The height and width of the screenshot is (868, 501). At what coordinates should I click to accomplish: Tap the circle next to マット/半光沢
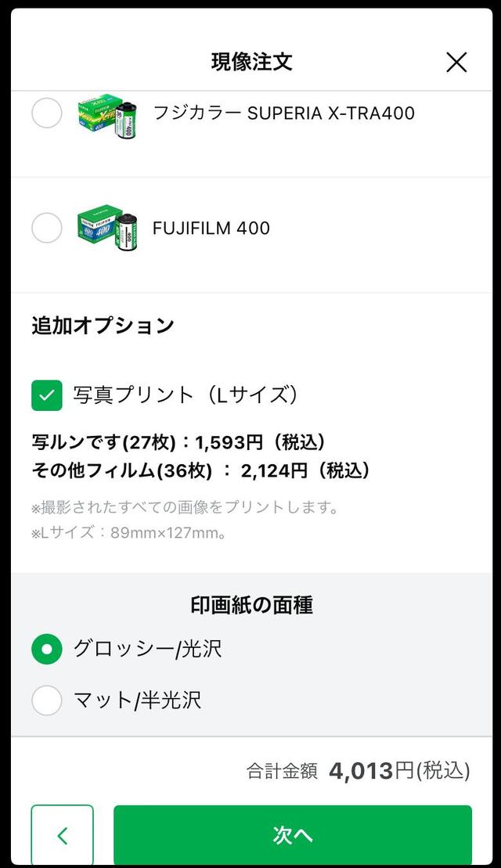pyautogui.click(x=47, y=701)
